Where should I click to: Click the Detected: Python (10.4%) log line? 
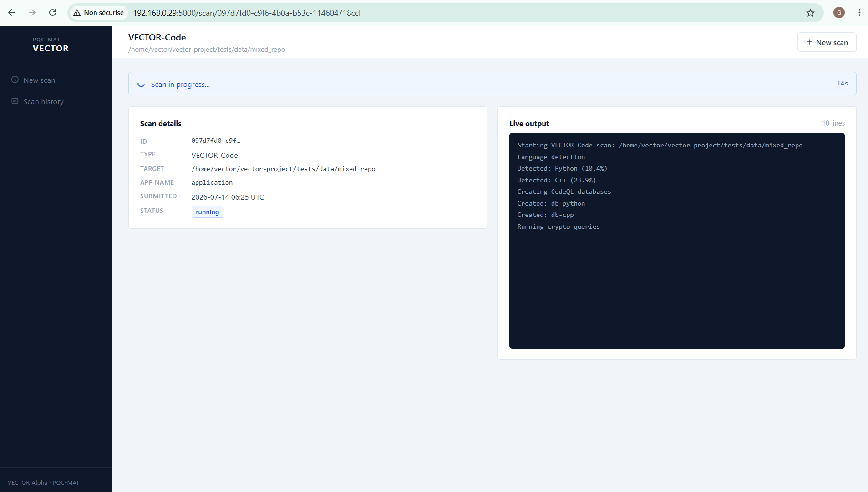562,169
